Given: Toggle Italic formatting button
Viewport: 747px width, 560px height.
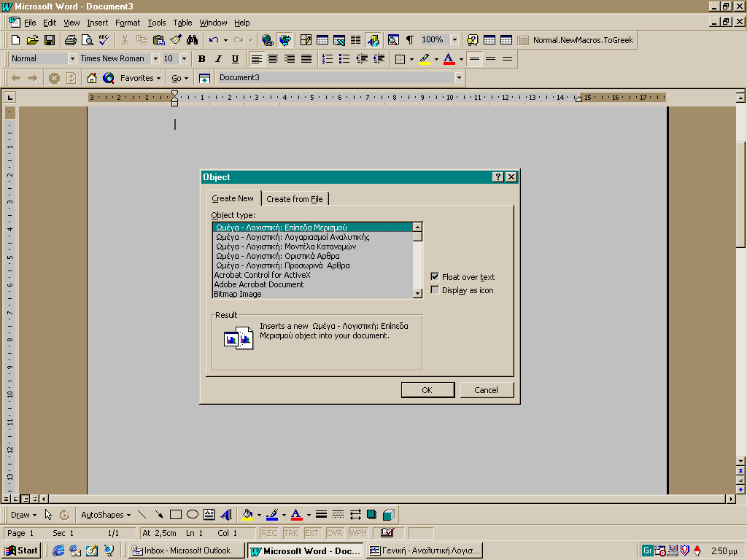Looking at the screenshot, I should 218,59.
